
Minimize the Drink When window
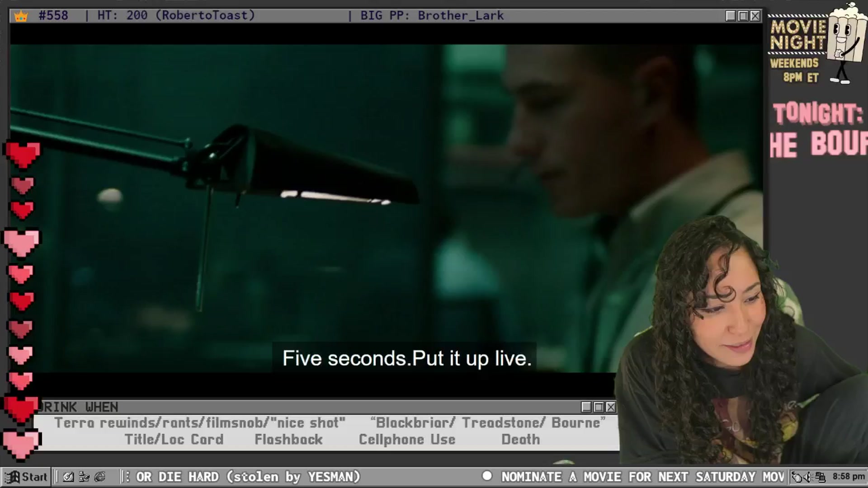[586, 407]
